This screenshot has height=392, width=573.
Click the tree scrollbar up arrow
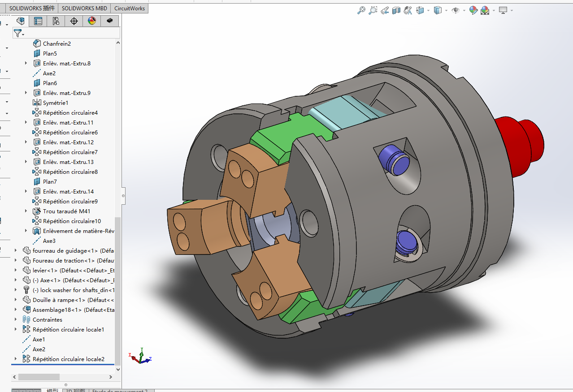click(118, 43)
